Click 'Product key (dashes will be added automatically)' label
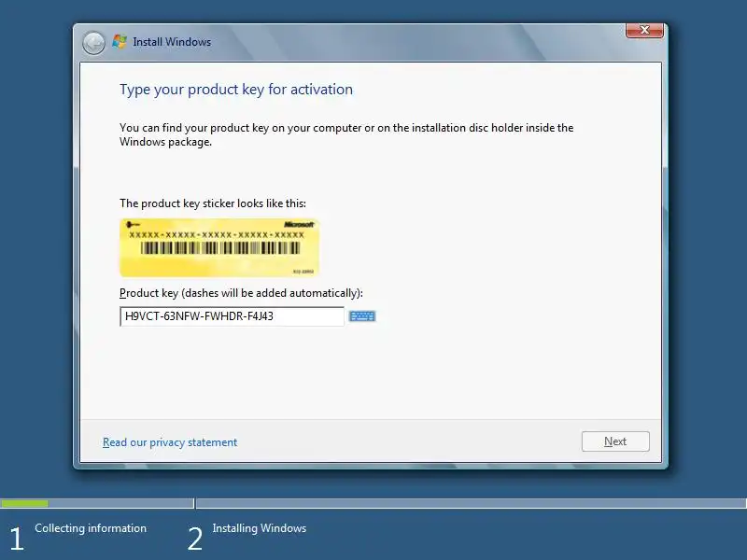747x560 pixels. click(241, 293)
